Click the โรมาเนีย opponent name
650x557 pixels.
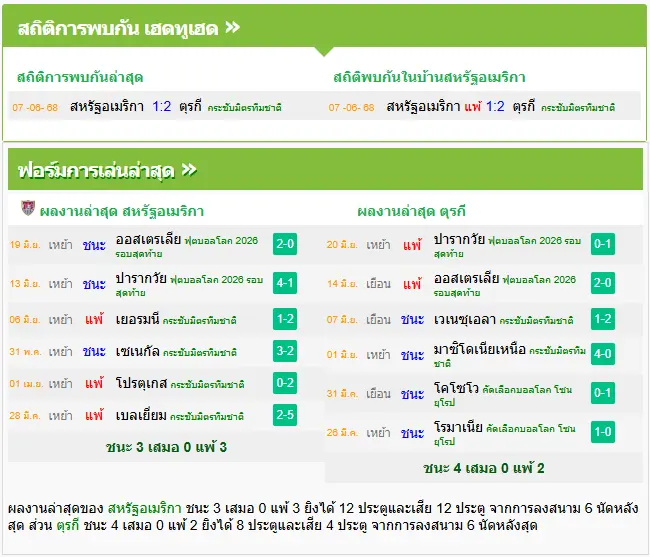click(x=458, y=427)
